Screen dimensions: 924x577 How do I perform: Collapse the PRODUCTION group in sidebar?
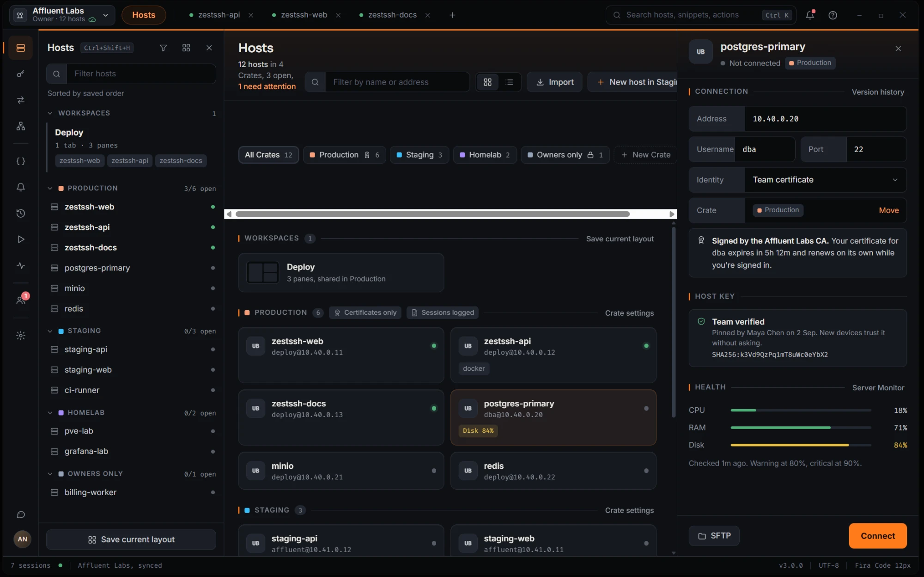pyautogui.click(x=50, y=188)
